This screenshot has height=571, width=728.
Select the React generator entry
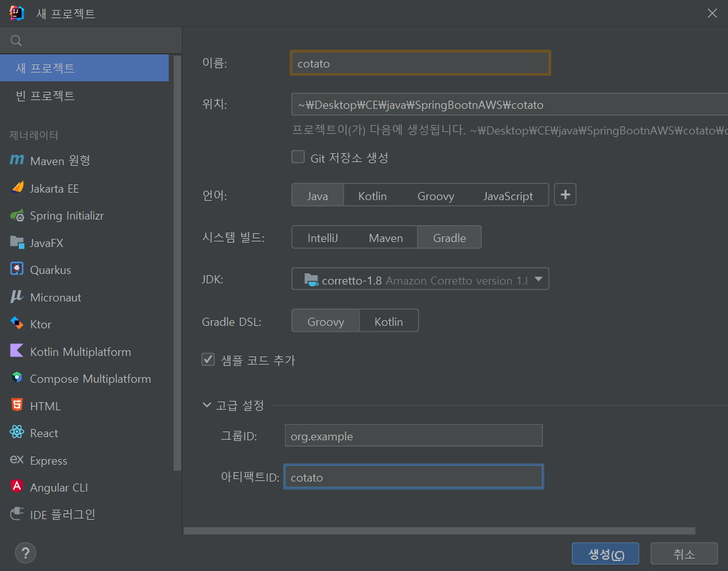[84, 433]
